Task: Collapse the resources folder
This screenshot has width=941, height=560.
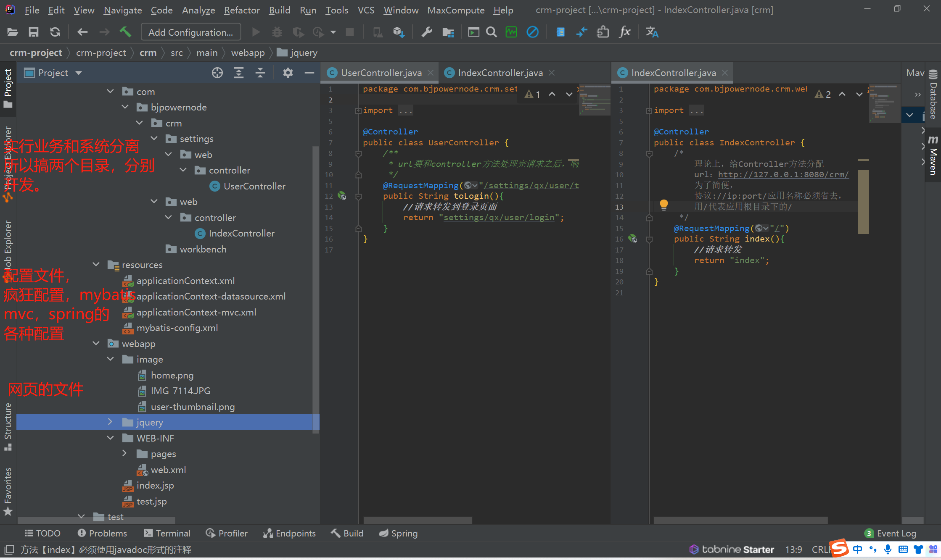Action: point(96,264)
